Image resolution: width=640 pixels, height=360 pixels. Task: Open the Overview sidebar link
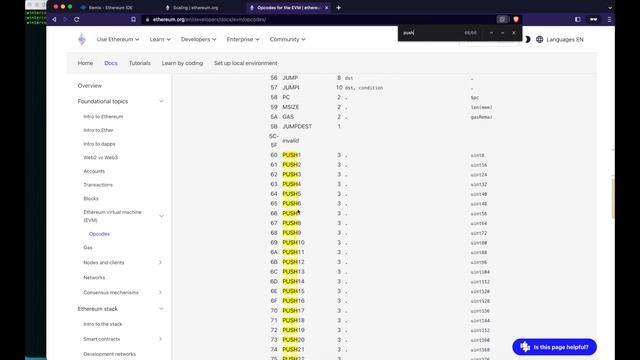click(x=90, y=86)
